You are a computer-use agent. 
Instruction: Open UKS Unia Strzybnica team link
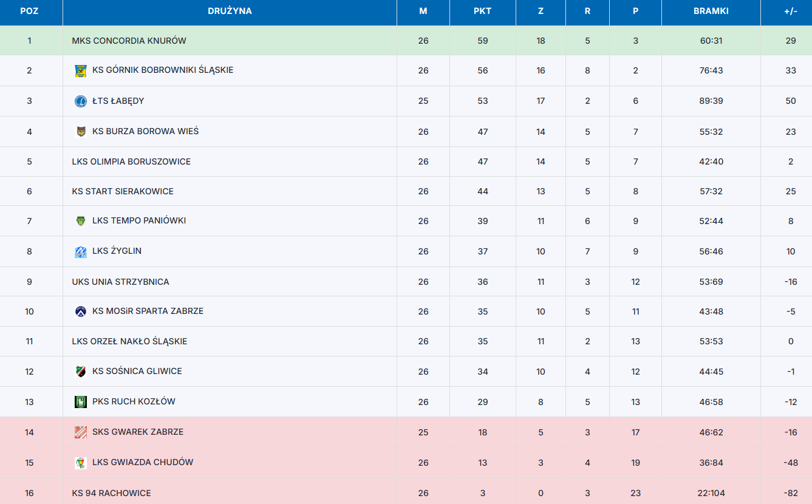121,282
